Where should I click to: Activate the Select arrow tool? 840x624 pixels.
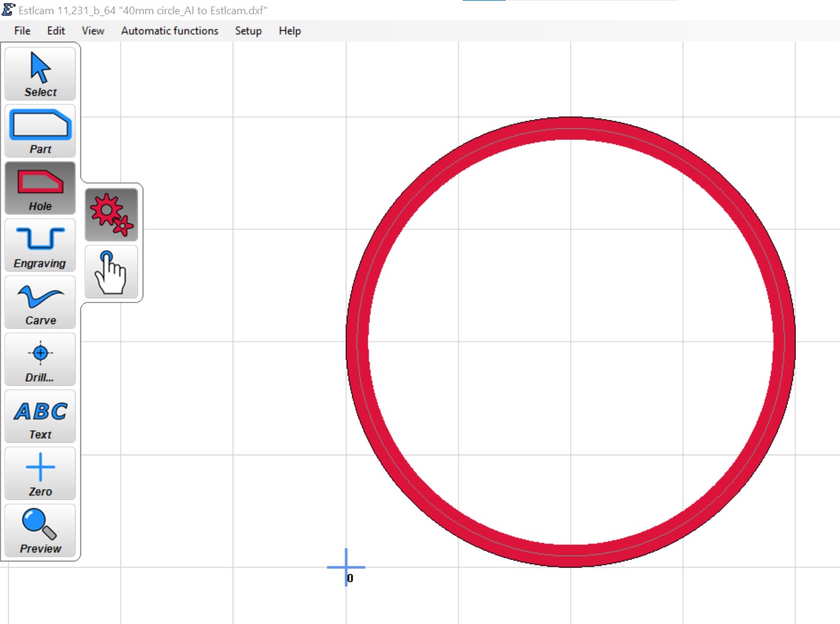[40, 74]
